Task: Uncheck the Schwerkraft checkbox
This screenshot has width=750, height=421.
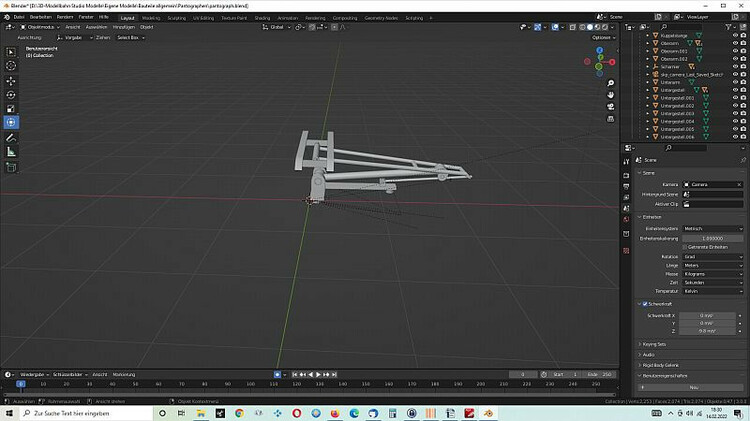Action: tap(643, 304)
